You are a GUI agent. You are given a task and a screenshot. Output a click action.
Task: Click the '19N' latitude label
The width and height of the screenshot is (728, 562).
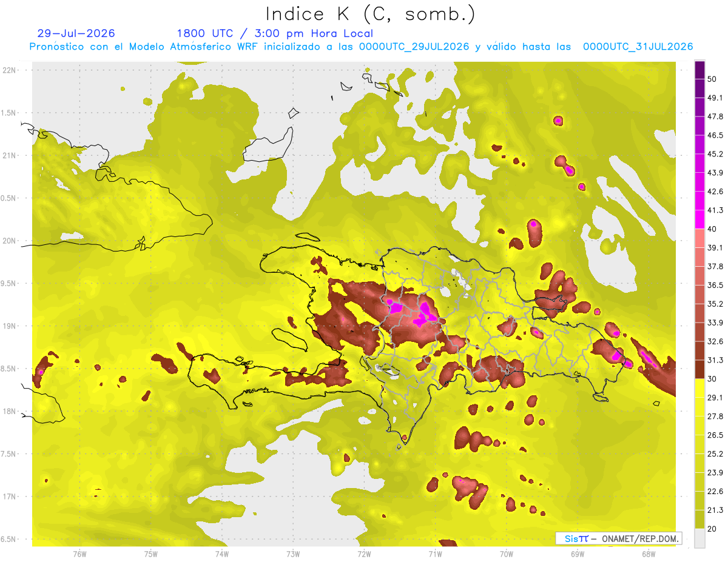[x=10, y=326]
